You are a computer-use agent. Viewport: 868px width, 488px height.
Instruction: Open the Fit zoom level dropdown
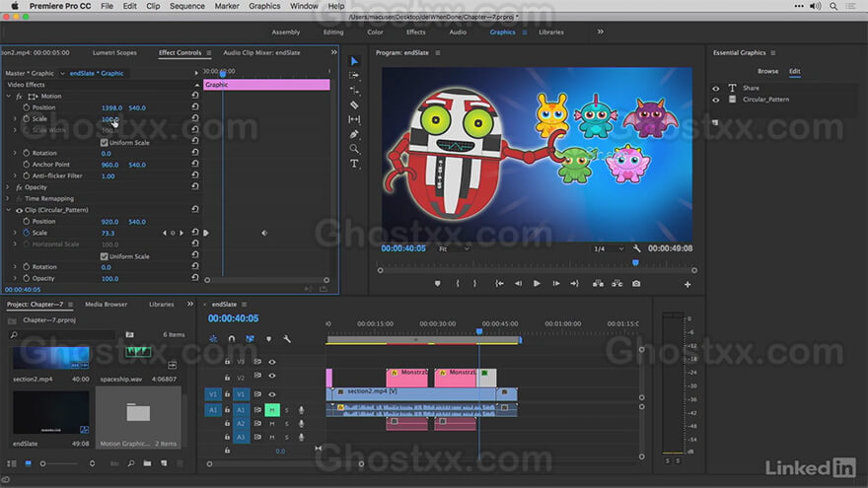(x=454, y=249)
